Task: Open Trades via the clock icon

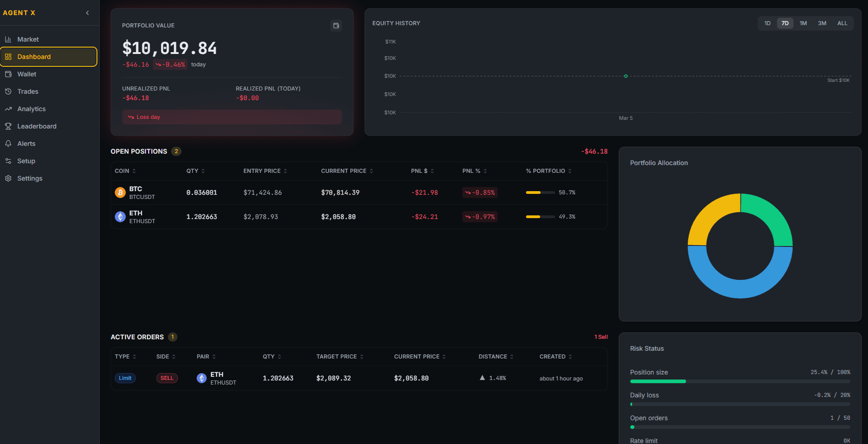Action: 9,91
